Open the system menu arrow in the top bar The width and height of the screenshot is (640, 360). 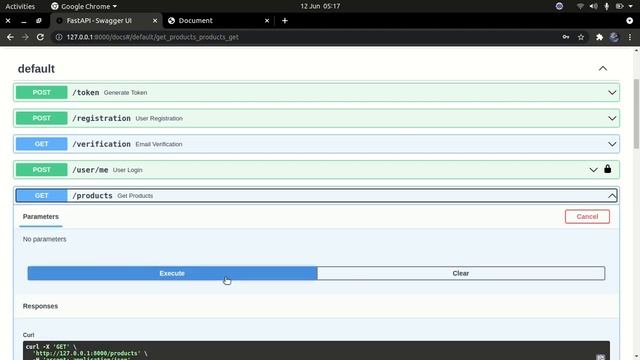click(x=631, y=6)
